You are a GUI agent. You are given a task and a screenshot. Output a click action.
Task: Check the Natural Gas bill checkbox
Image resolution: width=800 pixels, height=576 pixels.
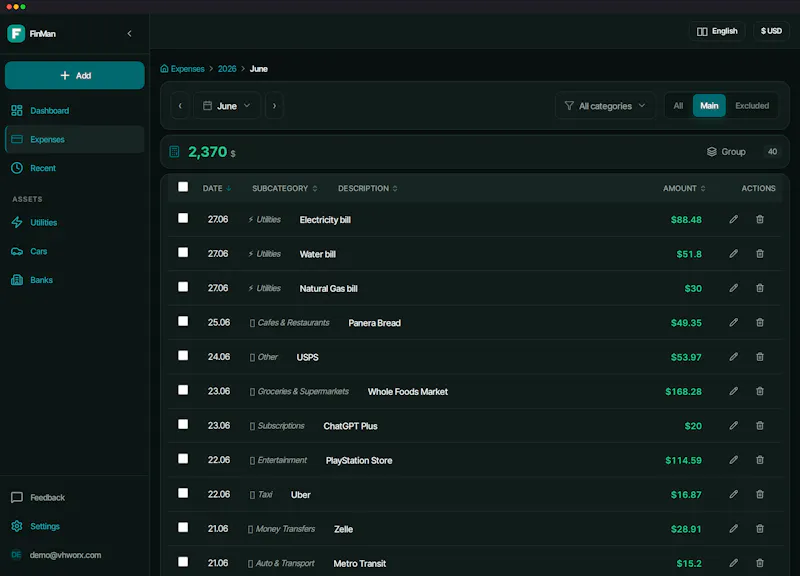[x=183, y=287]
